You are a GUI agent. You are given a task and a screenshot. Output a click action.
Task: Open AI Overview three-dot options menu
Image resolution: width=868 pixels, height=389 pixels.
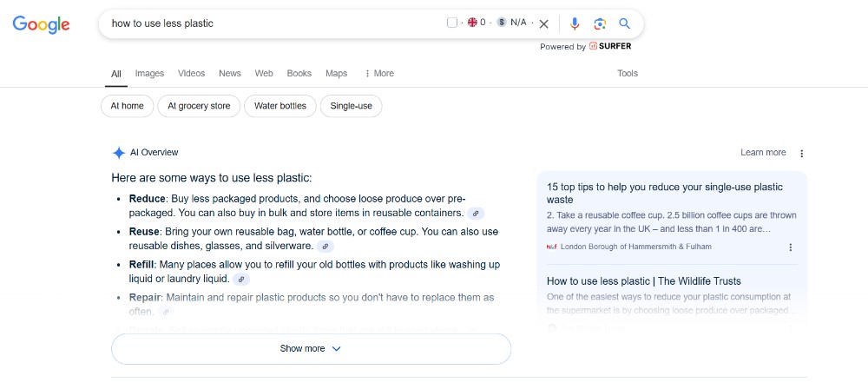pyautogui.click(x=801, y=154)
